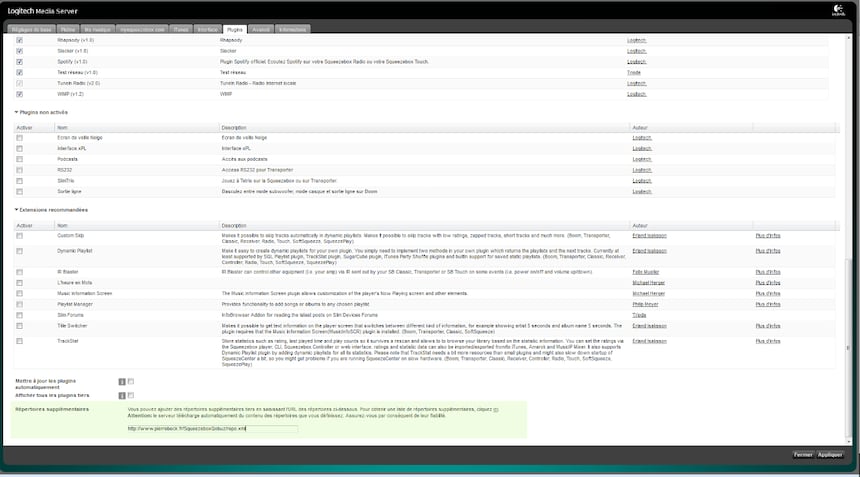The width and height of the screenshot is (860, 477).
Task: Open the iTunes tab
Action: (x=181, y=29)
